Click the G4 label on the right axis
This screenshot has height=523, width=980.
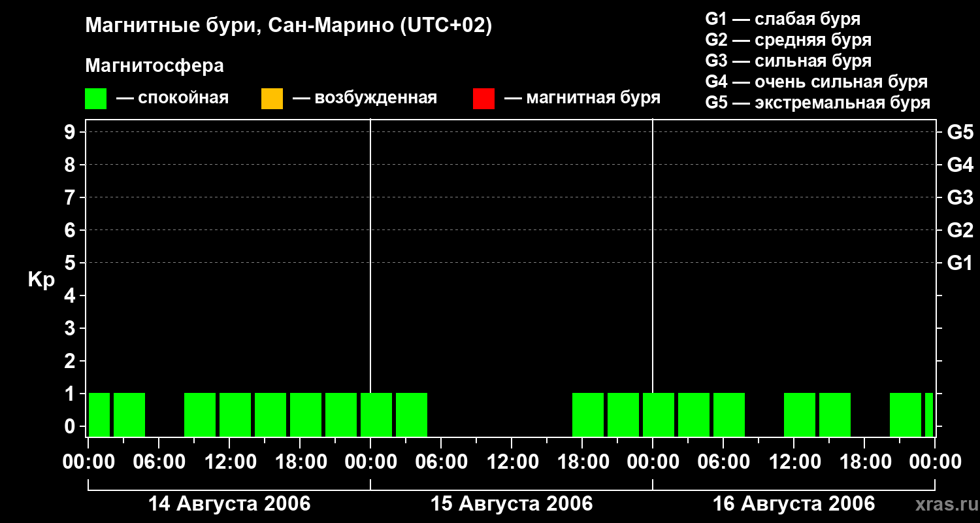tap(960, 165)
